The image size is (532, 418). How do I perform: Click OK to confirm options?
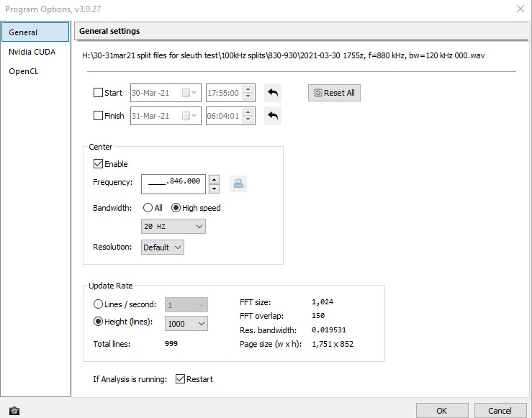click(x=441, y=410)
